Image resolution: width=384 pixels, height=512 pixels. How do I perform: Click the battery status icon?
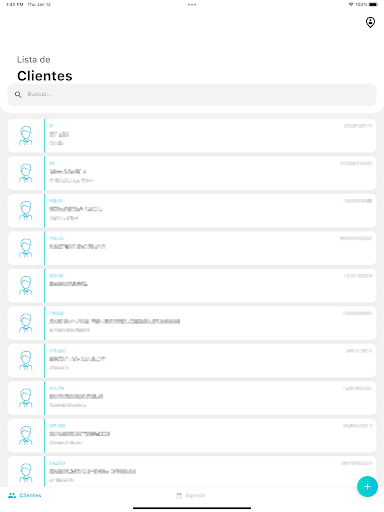[x=374, y=4]
